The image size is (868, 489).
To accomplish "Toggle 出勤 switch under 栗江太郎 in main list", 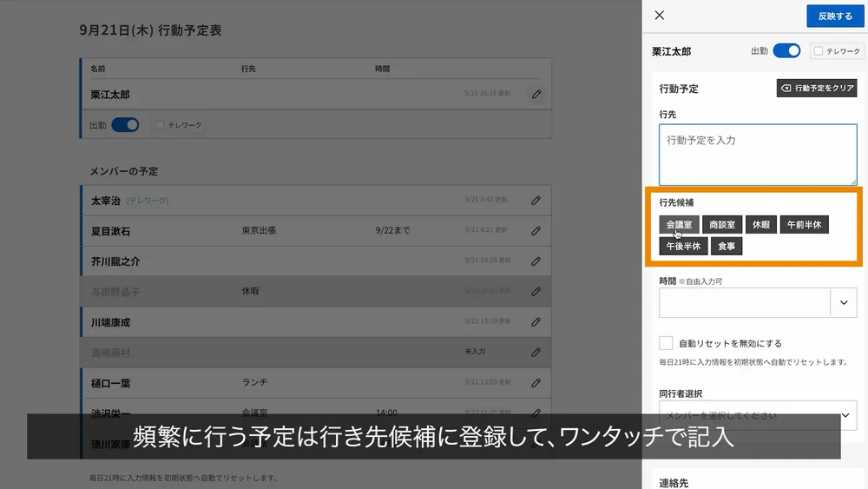I will tap(125, 125).
